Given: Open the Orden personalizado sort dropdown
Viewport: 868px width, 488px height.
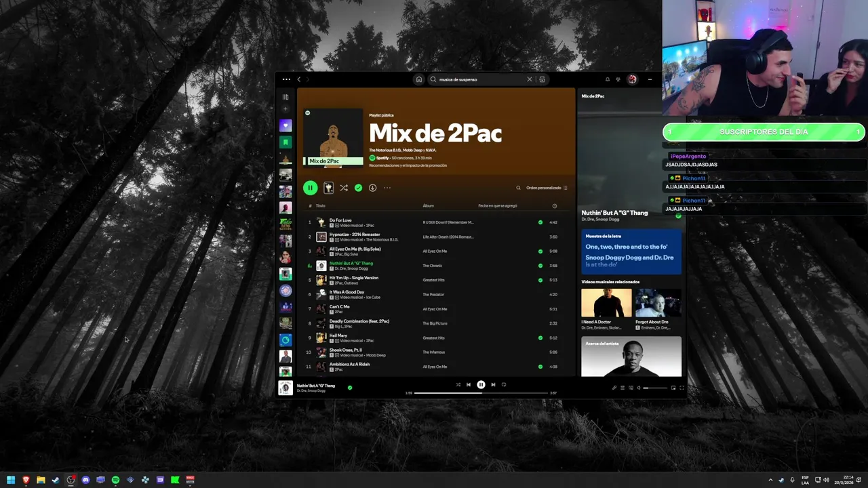Looking at the screenshot, I should [x=547, y=188].
